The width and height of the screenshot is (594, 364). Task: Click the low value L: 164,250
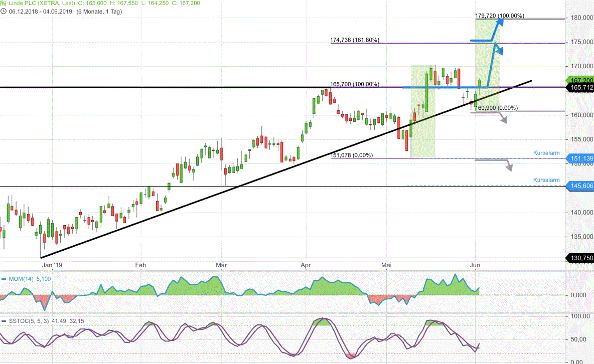(x=154, y=3)
